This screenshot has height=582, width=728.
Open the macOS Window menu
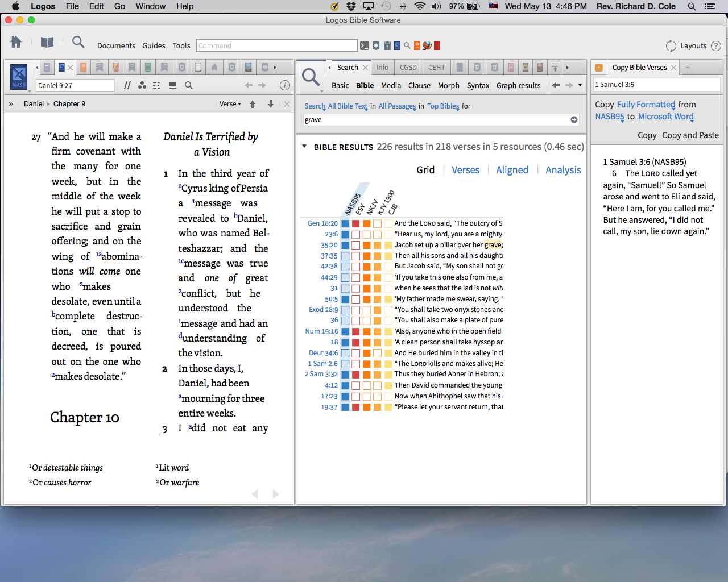coord(151,6)
